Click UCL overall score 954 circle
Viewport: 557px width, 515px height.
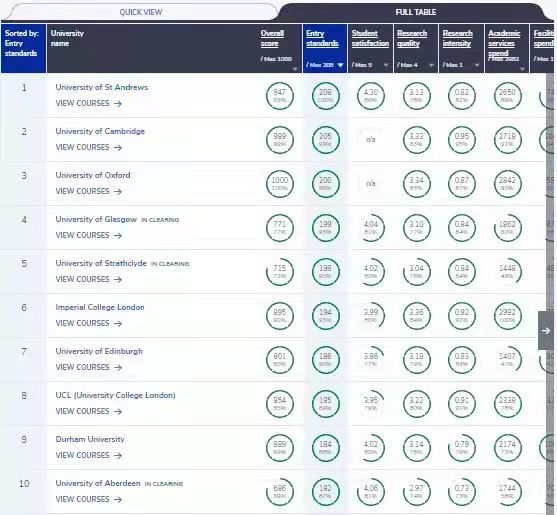[280, 404]
